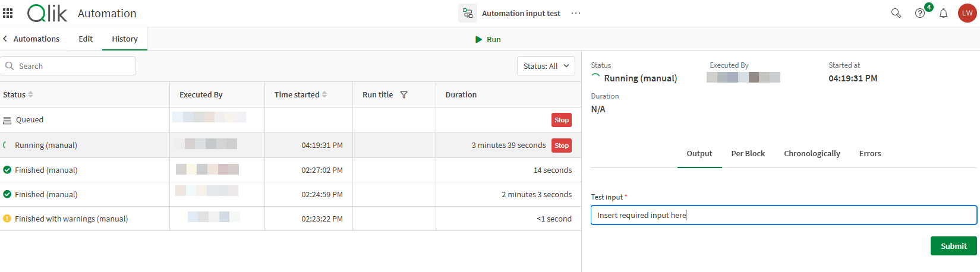Open the apps grid launcher menu
The width and height of the screenshot is (980, 272).
pyautogui.click(x=8, y=13)
